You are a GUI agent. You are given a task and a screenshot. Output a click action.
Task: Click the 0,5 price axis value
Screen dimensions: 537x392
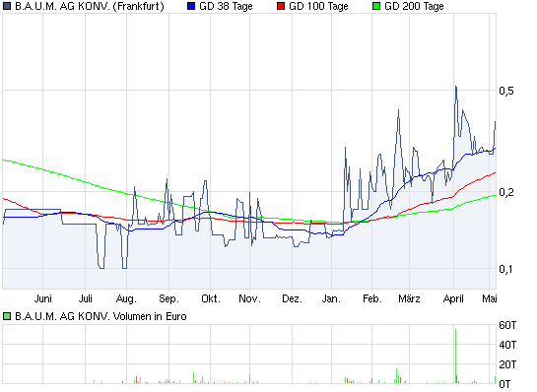(506, 91)
